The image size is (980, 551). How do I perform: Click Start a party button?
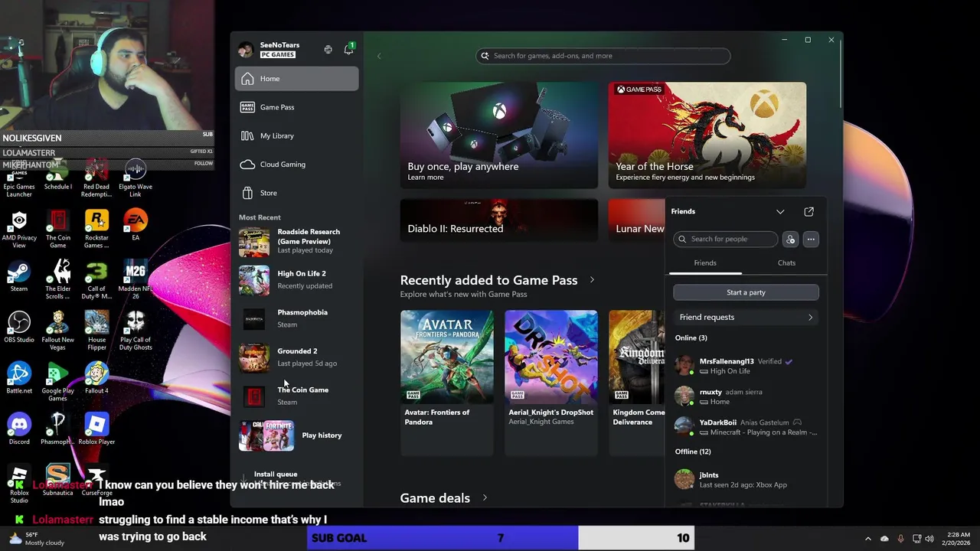click(x=746, y=292)
